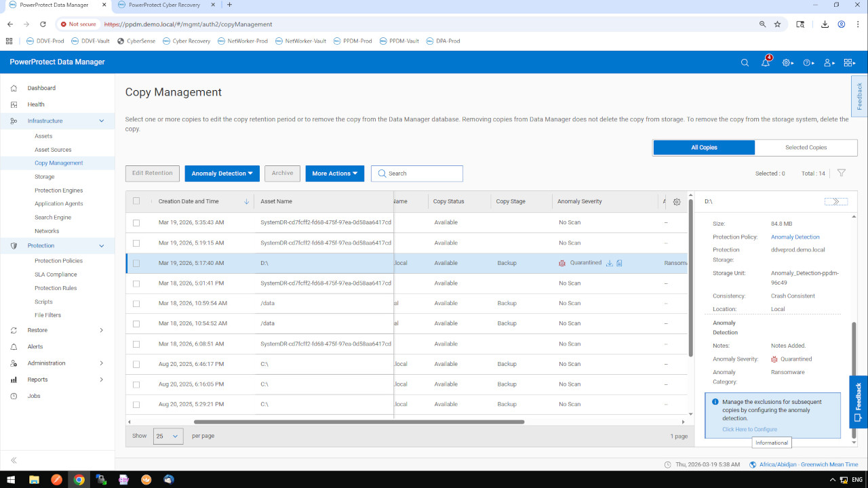Open the help question mark menu

point(808,62)
